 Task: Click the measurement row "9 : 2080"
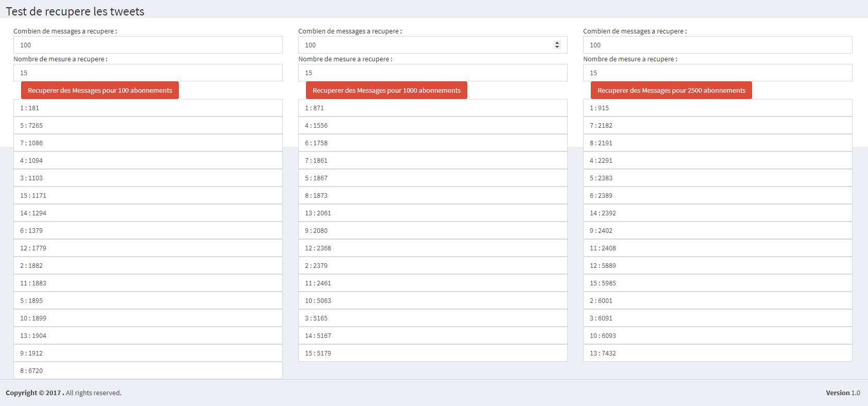[x=433, y=230]
